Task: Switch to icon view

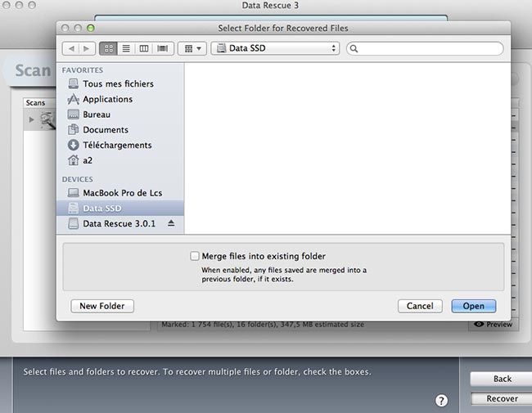Action: (109, 48)
